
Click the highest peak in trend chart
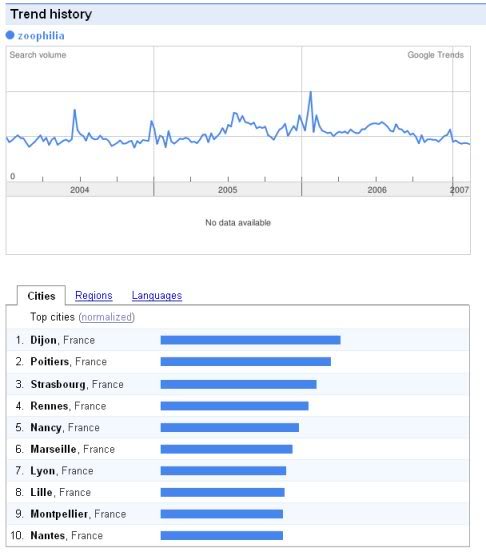coord(310,93)
